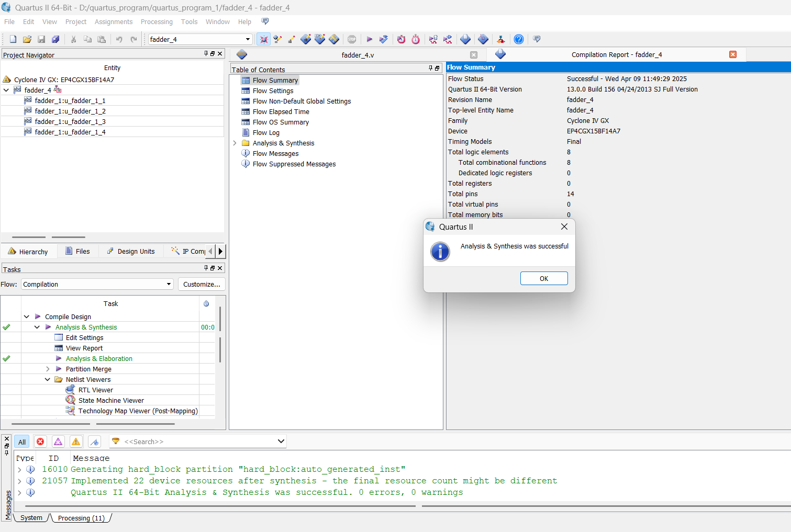This screenshot has height=532, width=791.
Task: Pin the Table of Contents panel
Action: point(430,69)
